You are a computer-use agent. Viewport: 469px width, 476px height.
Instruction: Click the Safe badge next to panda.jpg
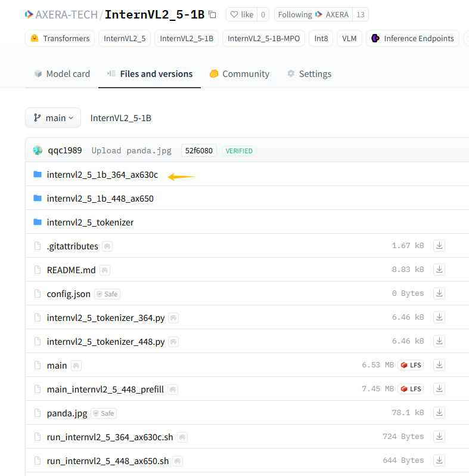tap(104, 413)
